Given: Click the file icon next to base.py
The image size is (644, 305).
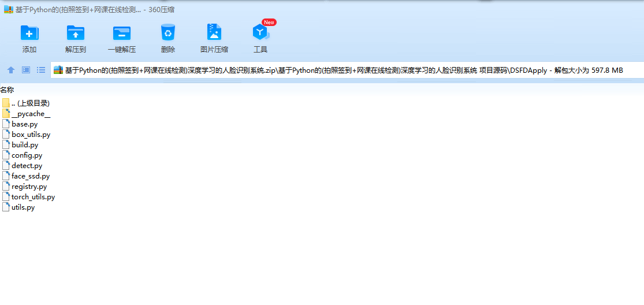Looking at the screenshot, I should coord(6,124).
